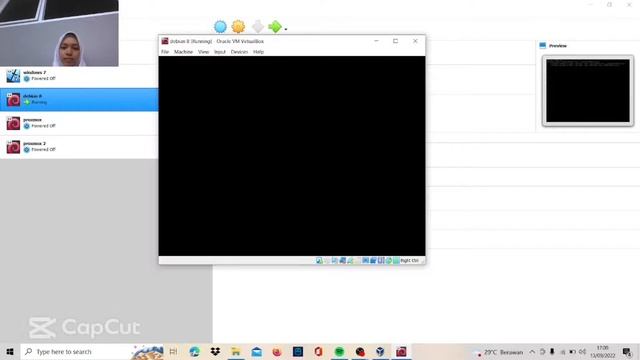Open File Explorer from the taskbar
640x360 pixels.
pos(236,351)
